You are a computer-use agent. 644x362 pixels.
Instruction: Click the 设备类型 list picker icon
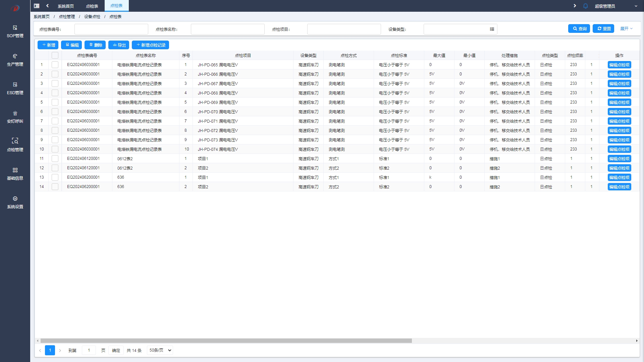(x=492, y=29)
